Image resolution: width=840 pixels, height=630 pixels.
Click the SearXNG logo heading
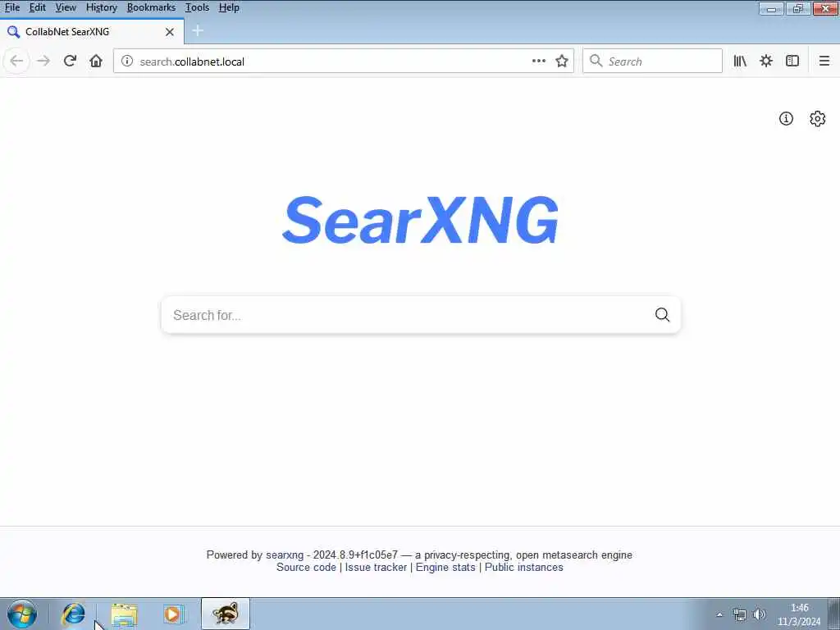pyautogui.click(x=421, y=220)
